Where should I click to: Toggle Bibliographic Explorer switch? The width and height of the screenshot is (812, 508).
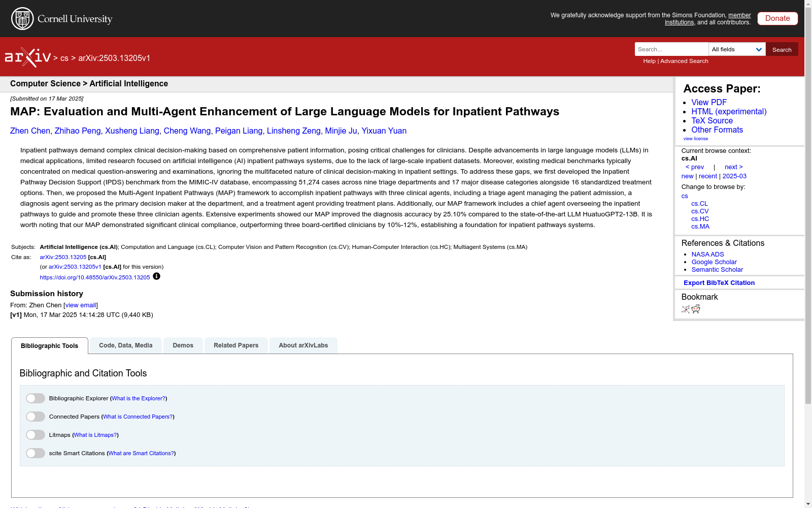36,398
